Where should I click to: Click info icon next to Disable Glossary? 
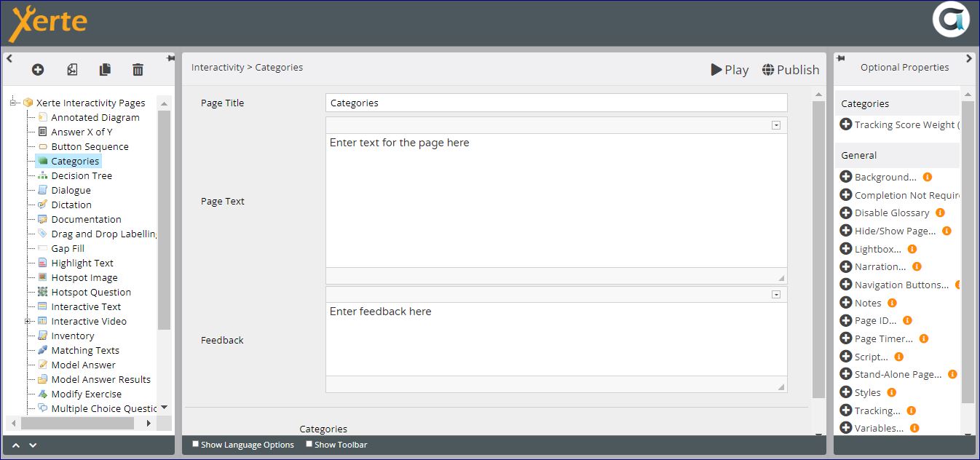(940, 213)
